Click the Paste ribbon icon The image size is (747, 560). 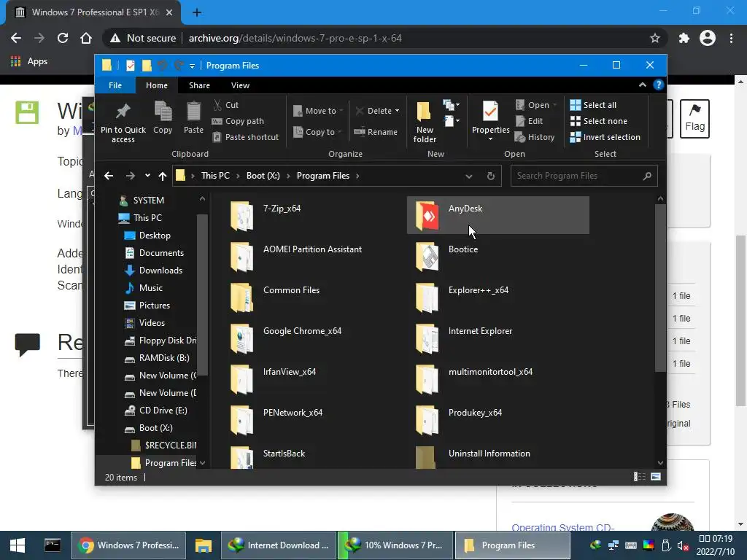pyautogui.click(x=193, y=117)
